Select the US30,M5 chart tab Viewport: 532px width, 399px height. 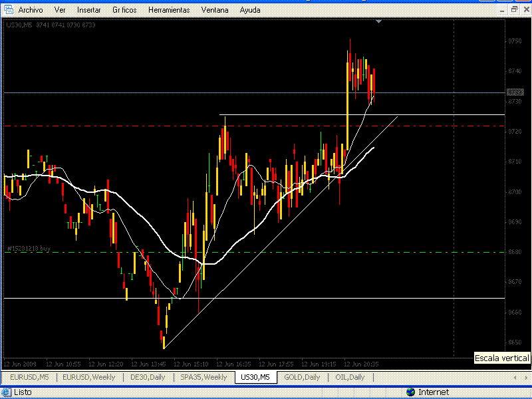click(x=255, y=377)
